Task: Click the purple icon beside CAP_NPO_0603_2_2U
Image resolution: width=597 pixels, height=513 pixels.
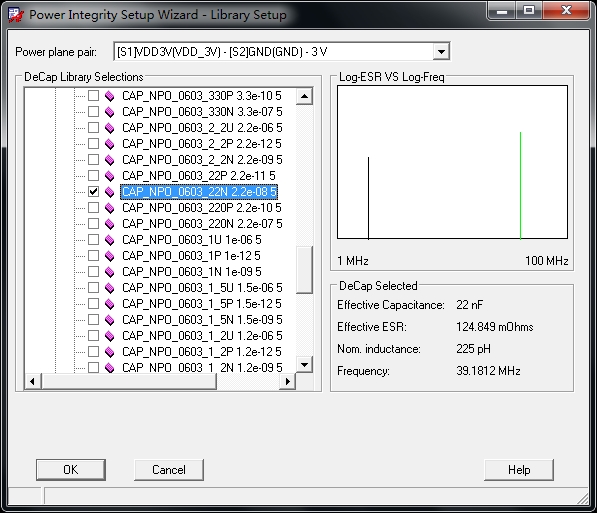Action: (x=110, y=128)
